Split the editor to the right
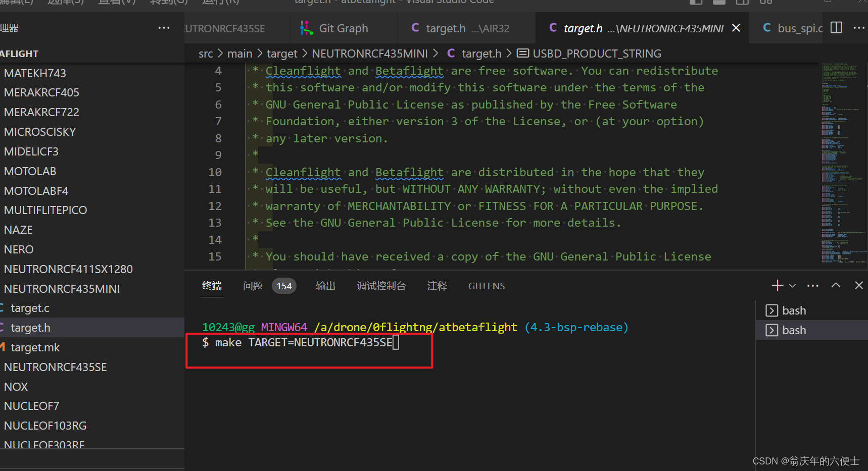 coord(836,28)
